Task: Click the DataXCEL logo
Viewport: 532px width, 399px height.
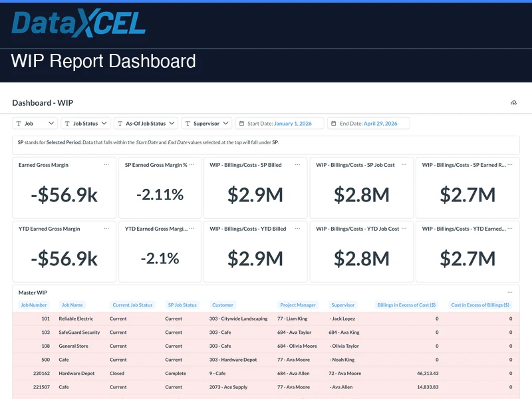Action: coord(78,23)
